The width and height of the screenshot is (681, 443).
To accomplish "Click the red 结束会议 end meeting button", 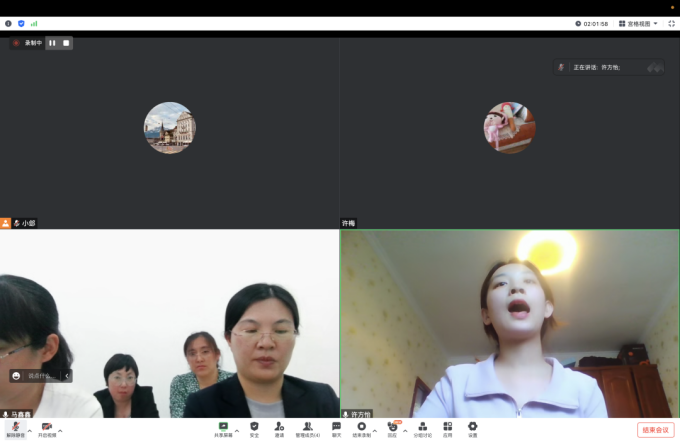I will coord(655,430).
